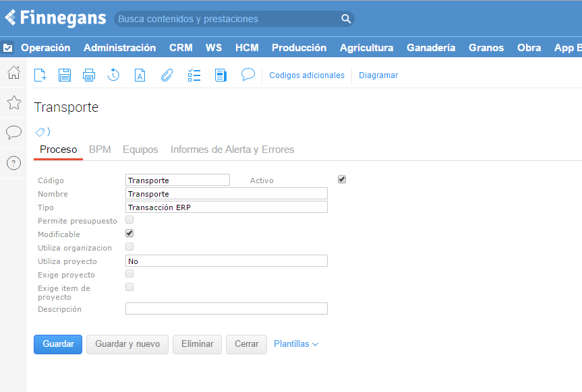Click the search magnifier icon
Screen dimensions: 582x392
click(346, 19)
